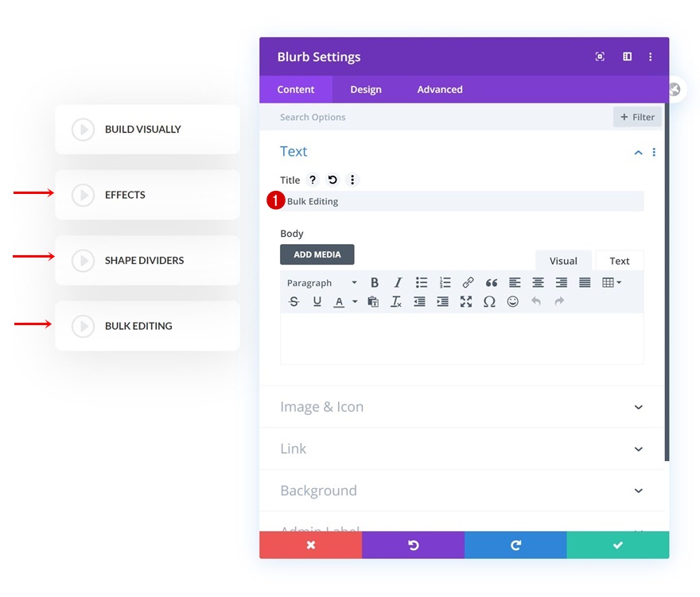The image size is (700, 597).
Task: Select the BULK EDITING blurb title
Action: point(138,326)
